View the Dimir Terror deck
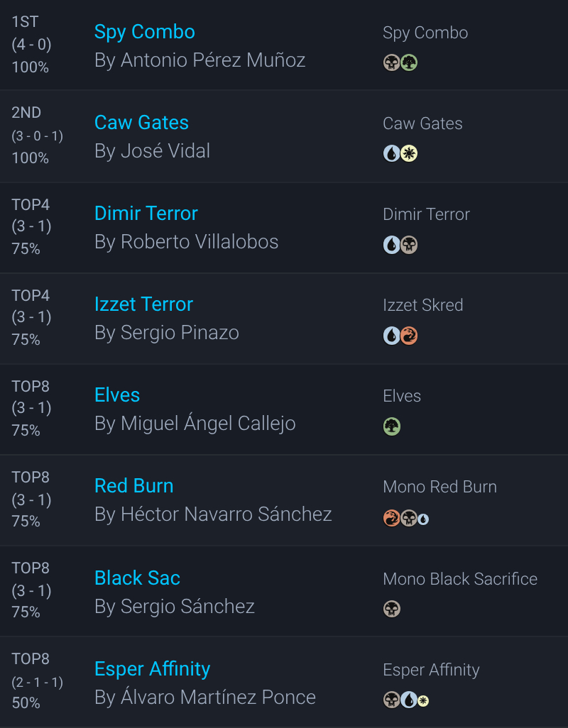 (x=146, y=213)
